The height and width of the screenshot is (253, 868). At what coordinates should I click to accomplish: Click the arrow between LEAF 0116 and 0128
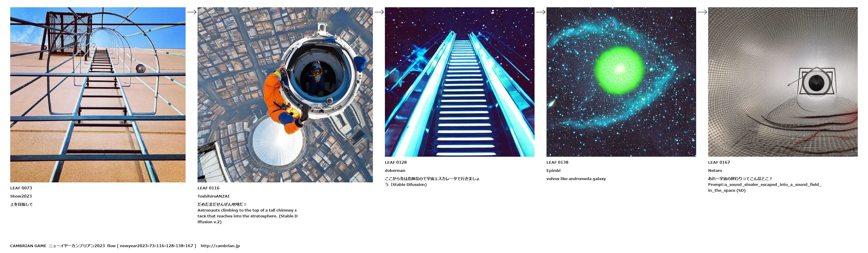click(x=379, y=12)
